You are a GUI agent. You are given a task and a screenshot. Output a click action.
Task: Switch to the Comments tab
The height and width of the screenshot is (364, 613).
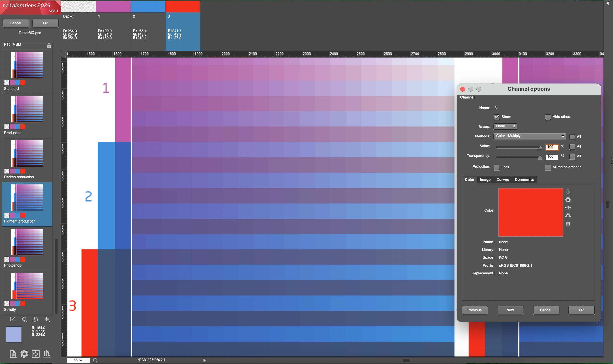click(x=524, y=180)
